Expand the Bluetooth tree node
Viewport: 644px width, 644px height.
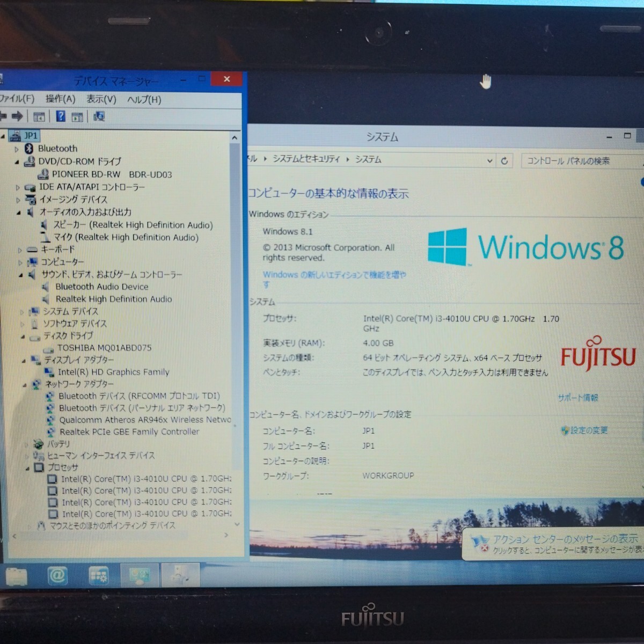click(x=17, y=149)
